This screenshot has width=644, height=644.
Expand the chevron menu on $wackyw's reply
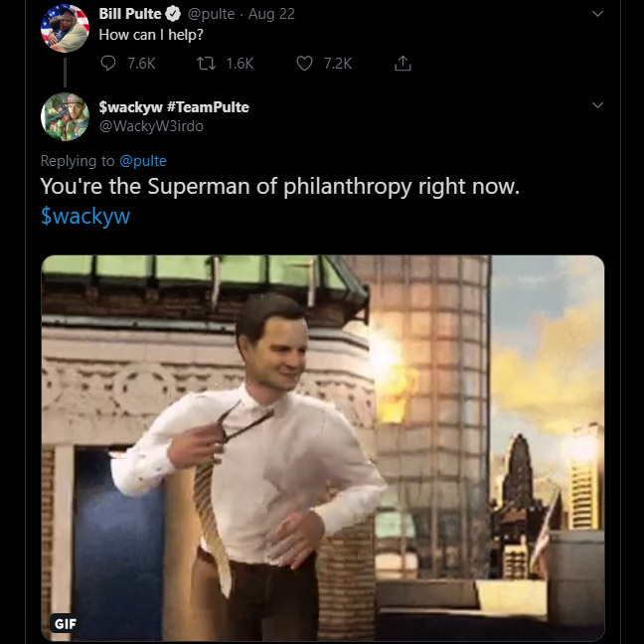pos(597,104)
